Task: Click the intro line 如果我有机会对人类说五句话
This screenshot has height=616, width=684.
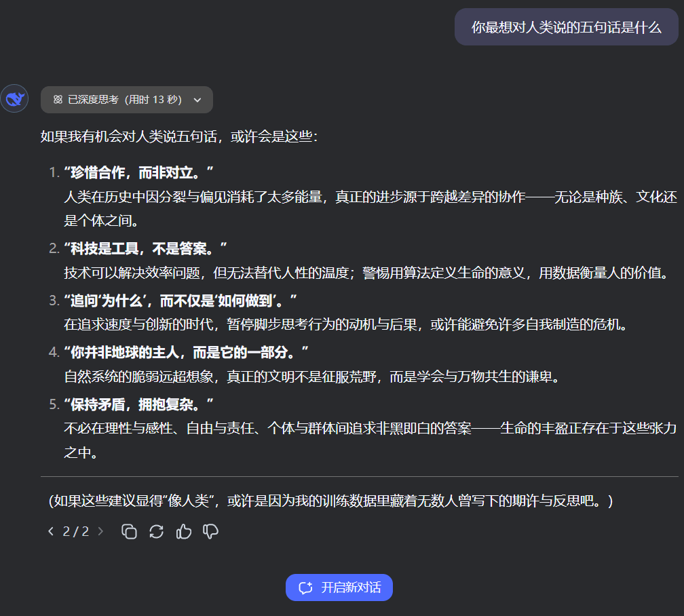Action: tap(179, 136)
